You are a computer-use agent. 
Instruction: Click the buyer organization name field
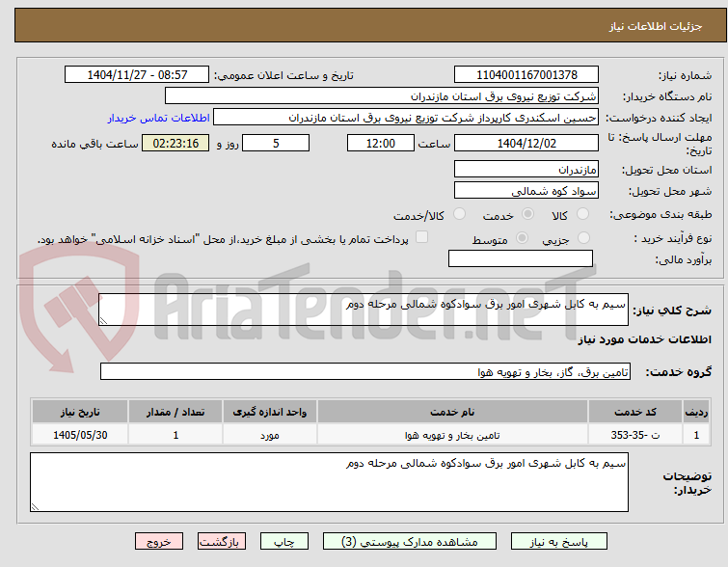tap(382, 96)
